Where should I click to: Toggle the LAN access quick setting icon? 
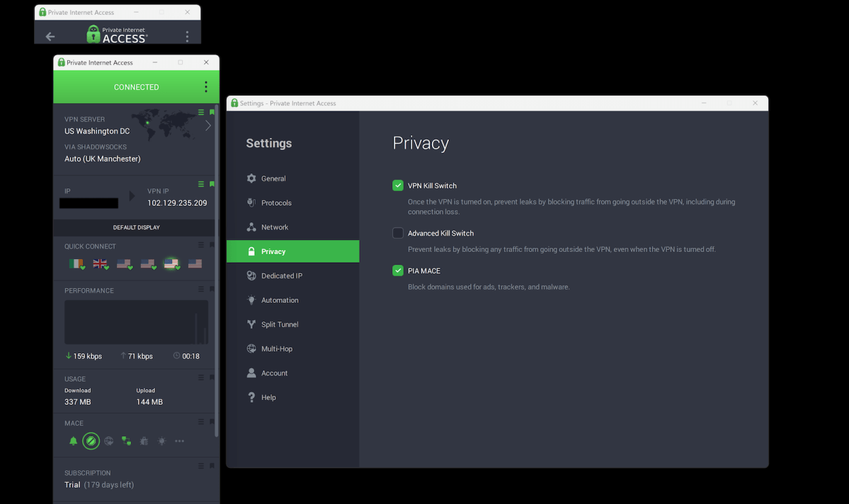coord(126,441)
